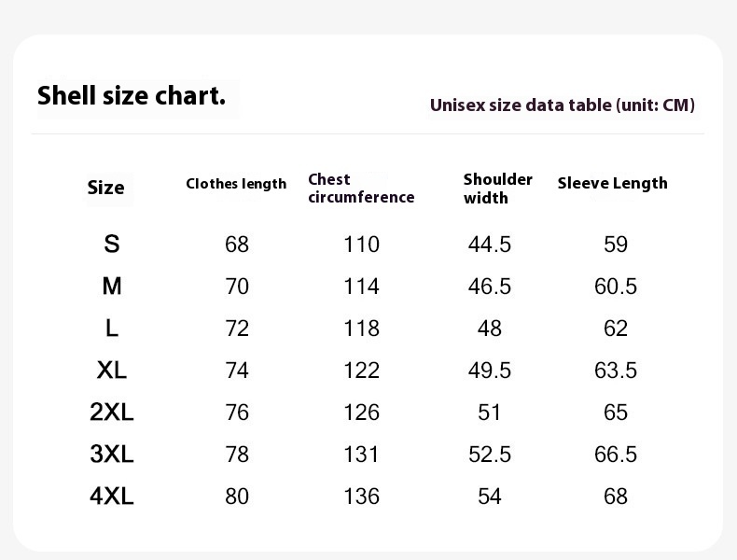Click the 2XL size row label

(112, 412)
